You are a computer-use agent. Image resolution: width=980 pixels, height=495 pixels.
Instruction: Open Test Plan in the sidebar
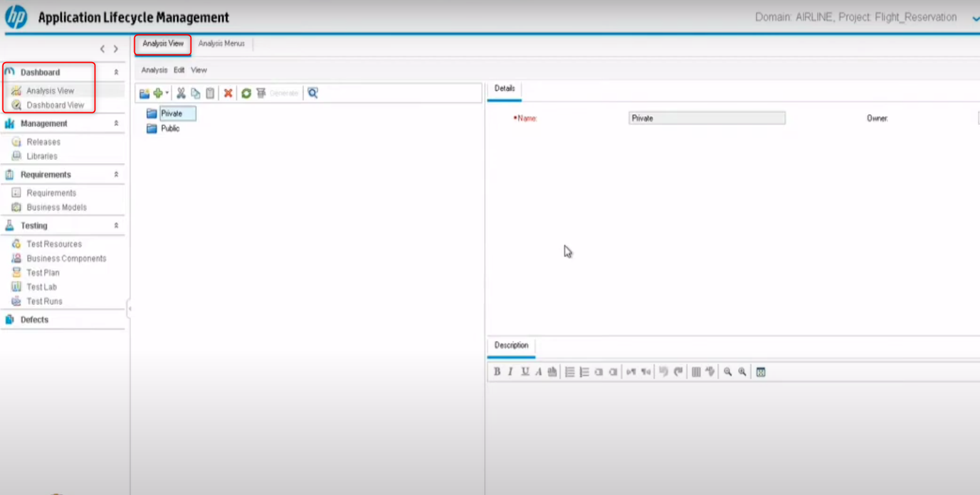43,273
